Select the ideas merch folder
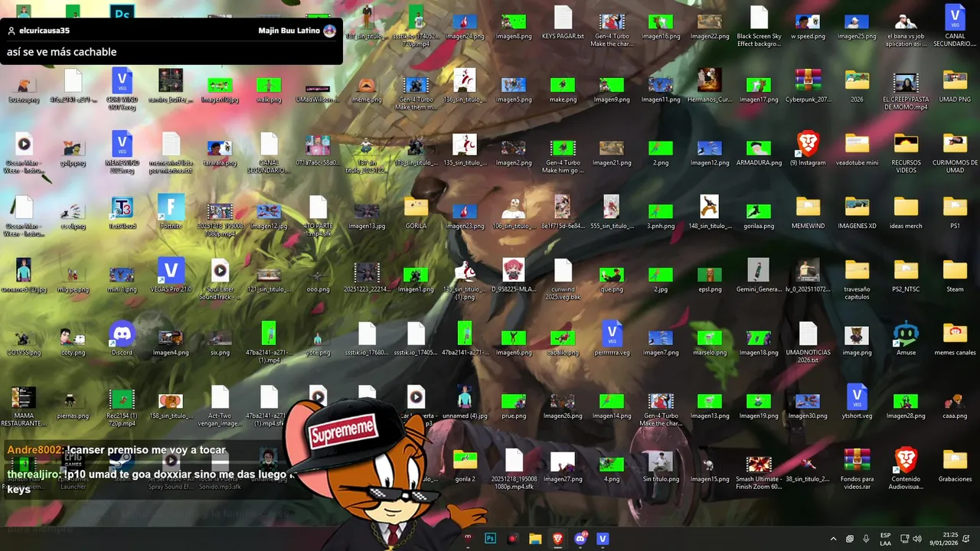 [906, 212]
